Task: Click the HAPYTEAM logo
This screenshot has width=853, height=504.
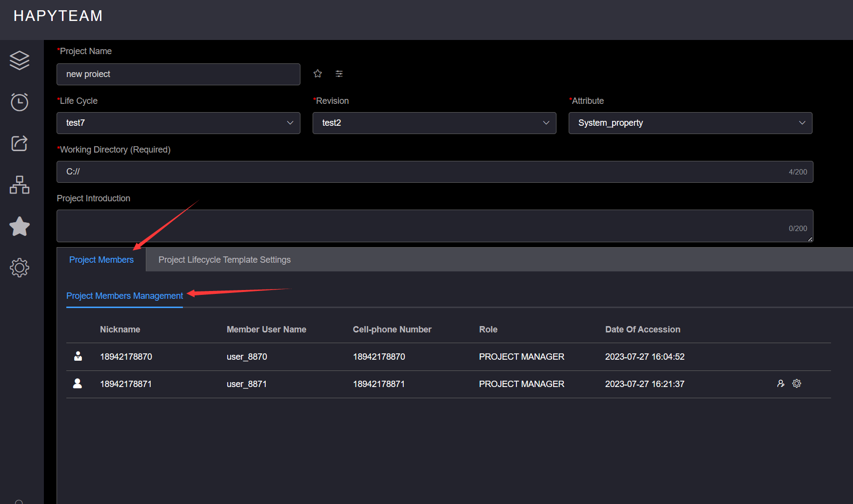Action: coord(58,16)
